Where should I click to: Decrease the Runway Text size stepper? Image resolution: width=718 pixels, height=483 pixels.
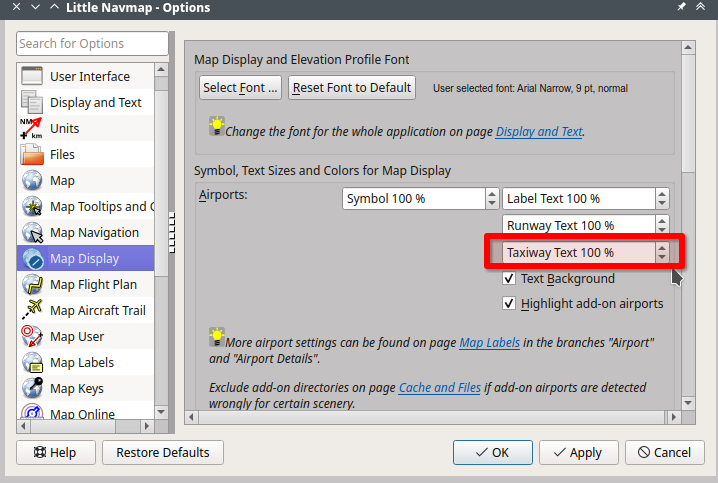(662, 230)
